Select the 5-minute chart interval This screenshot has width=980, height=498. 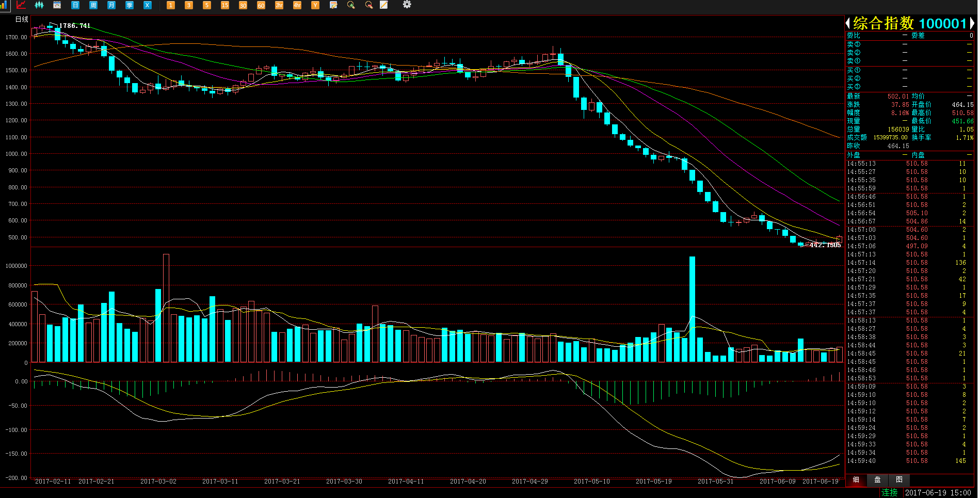pyautogui.click(x=207, y=5)
